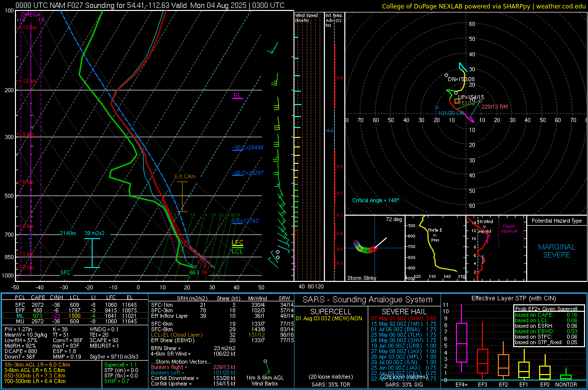Select the PW = 1.27in reading
Screen dimensions: 588x390
[x=18, y=329]
